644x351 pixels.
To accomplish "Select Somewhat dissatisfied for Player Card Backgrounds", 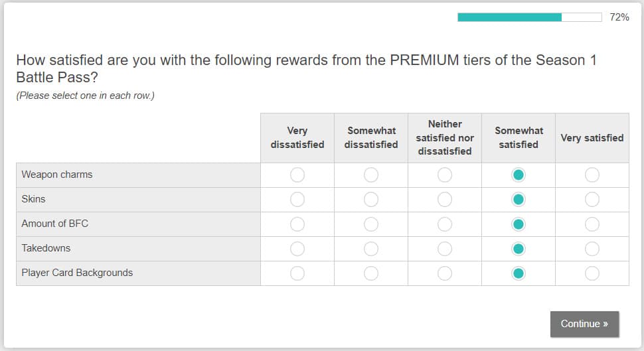I will click(371, 273).
